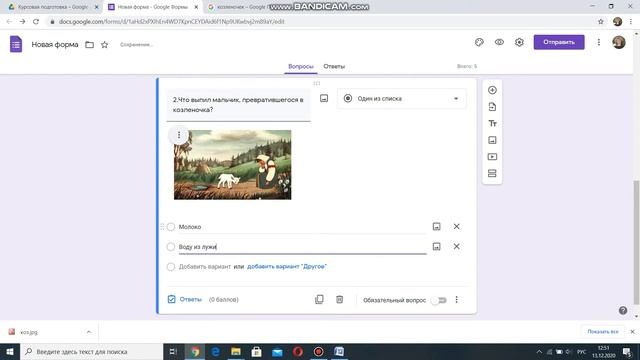Open the Windows Start menu

tap(10, 351)
